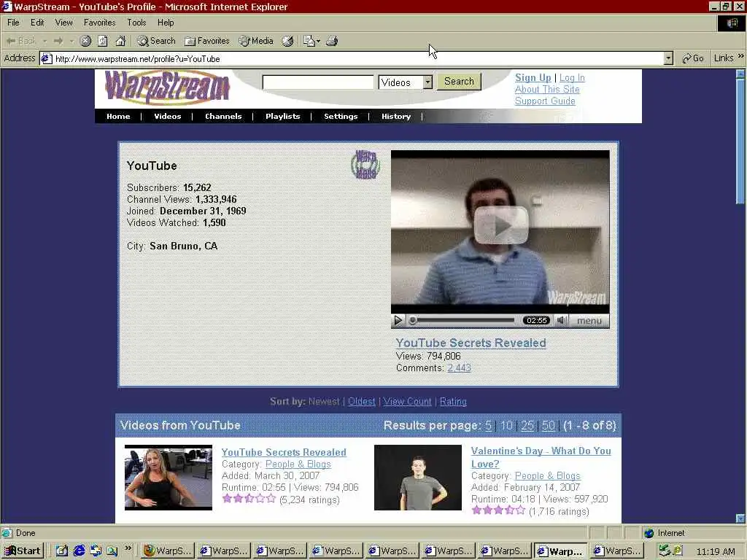Open browsing History toolbar icon
Image resolution: width=747 pixels, height=560 pixels.
[287, 41]
